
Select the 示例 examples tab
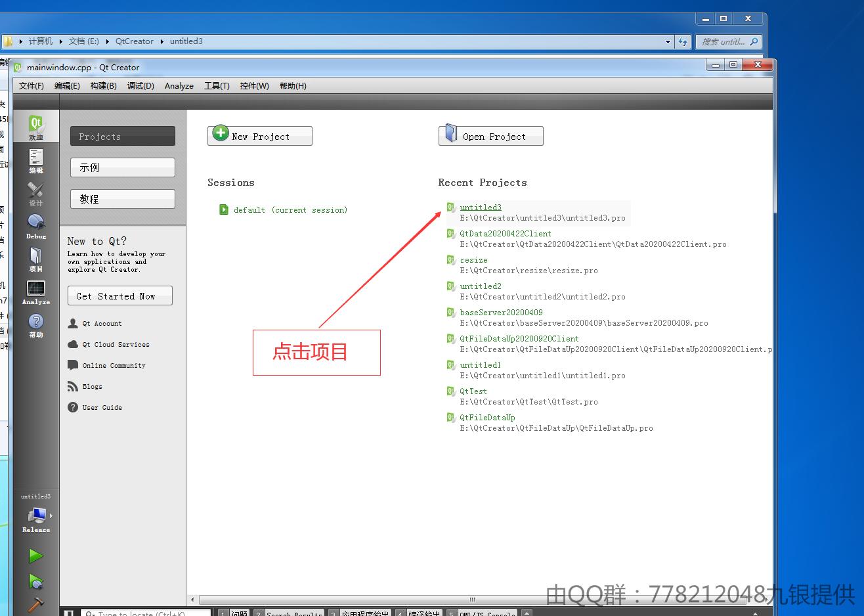(123, 167)
